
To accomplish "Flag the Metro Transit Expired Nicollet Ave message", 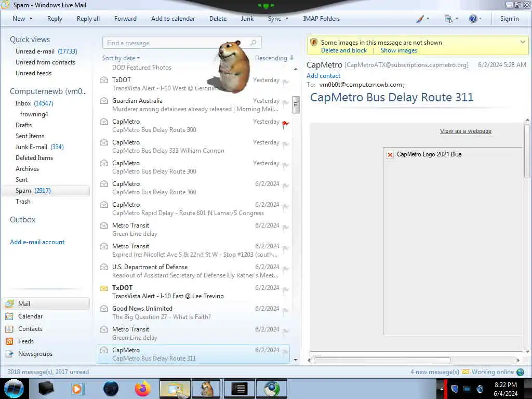I will tap(285, 249).
